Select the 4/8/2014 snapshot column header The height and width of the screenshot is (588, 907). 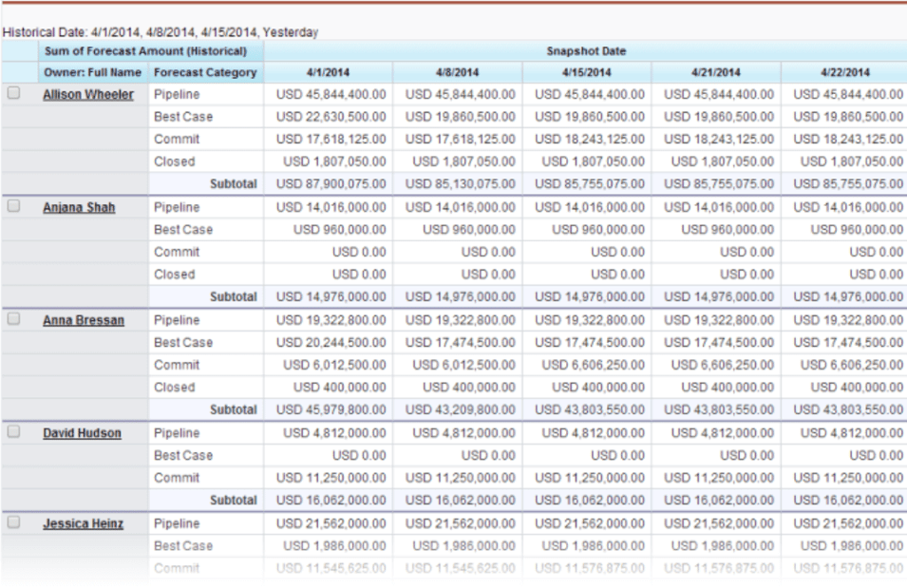[457, 72]
